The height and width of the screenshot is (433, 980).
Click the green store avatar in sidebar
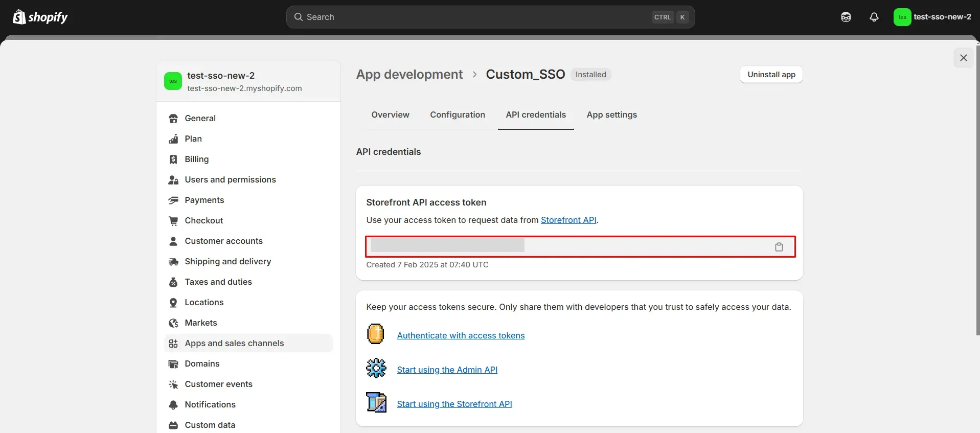tap(173, 81)
